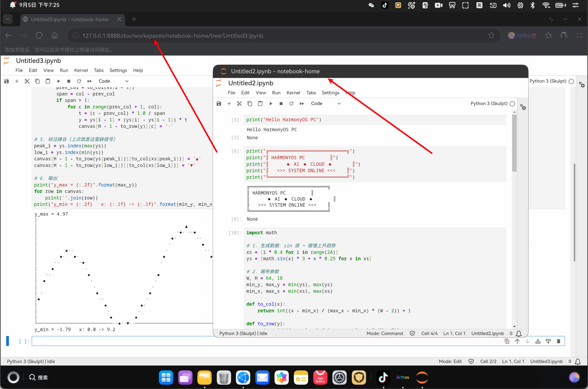Interrupt the kernel in Untitled3 toolbar
This screenshot has height=389, width=588.
pyautogui.click(x=69, y=81)
